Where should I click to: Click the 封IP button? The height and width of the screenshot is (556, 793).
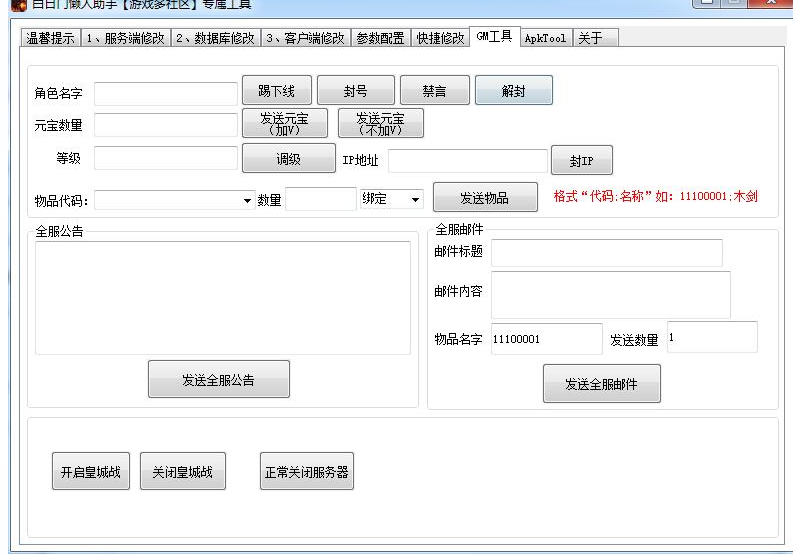pyautogui.click(x=581, y=160)
